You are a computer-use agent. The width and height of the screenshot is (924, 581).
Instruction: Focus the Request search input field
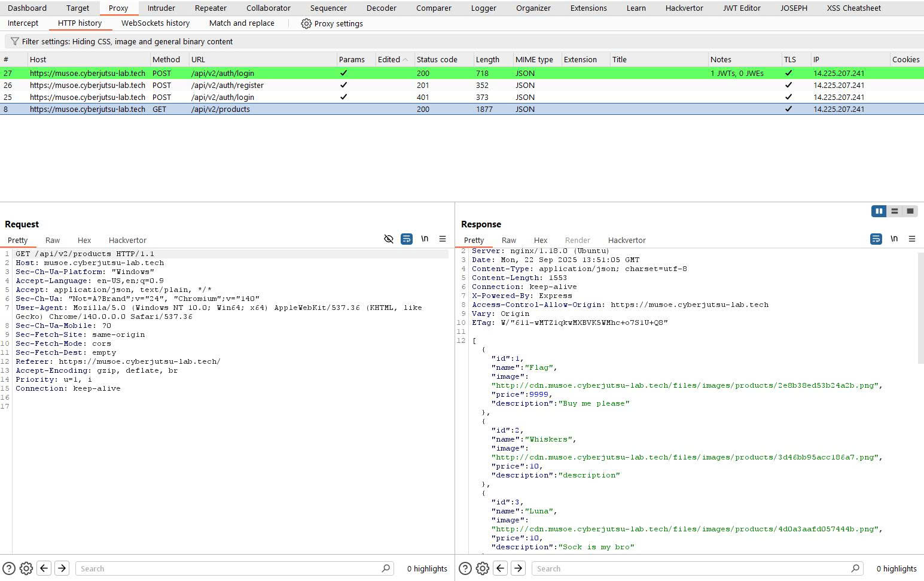coord(234,568)
